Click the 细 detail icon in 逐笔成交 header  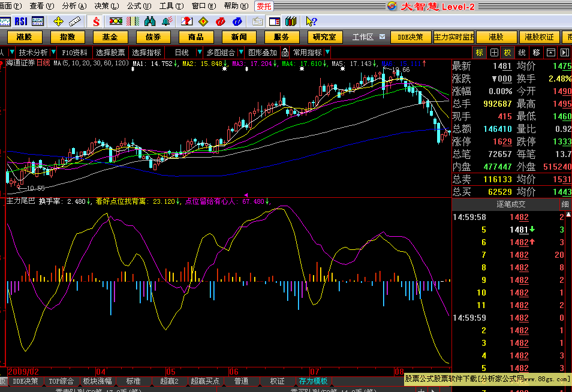point(565,204)
